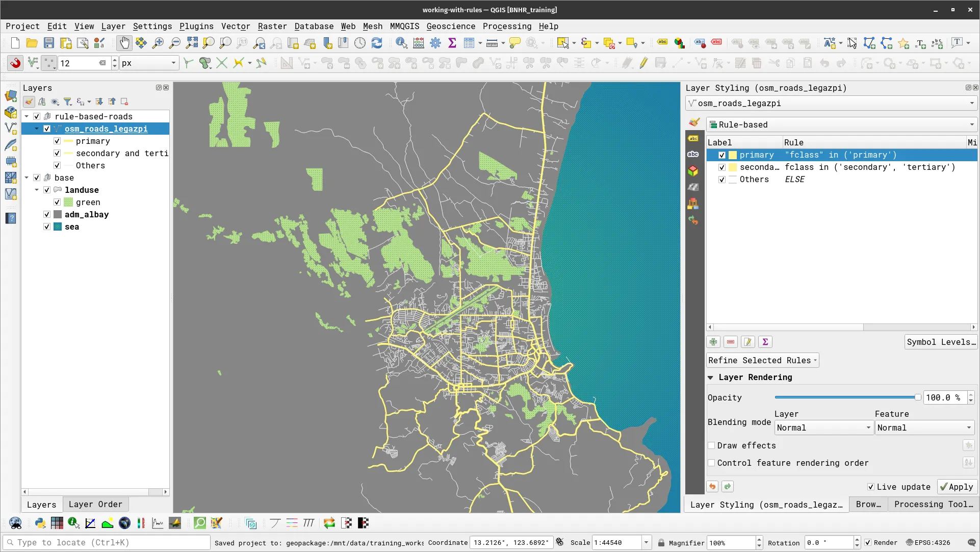Open the Rule-based renderer dropdown

841,124
